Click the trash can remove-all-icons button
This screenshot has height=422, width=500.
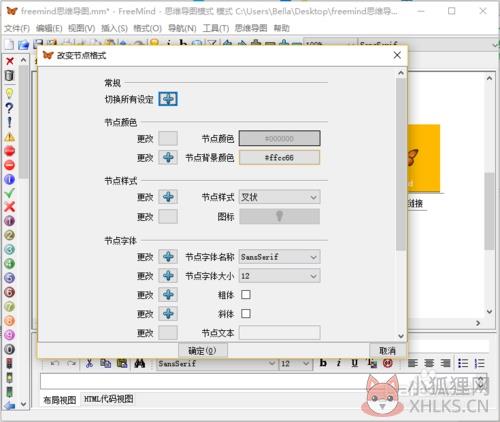[x=10, y=75]
